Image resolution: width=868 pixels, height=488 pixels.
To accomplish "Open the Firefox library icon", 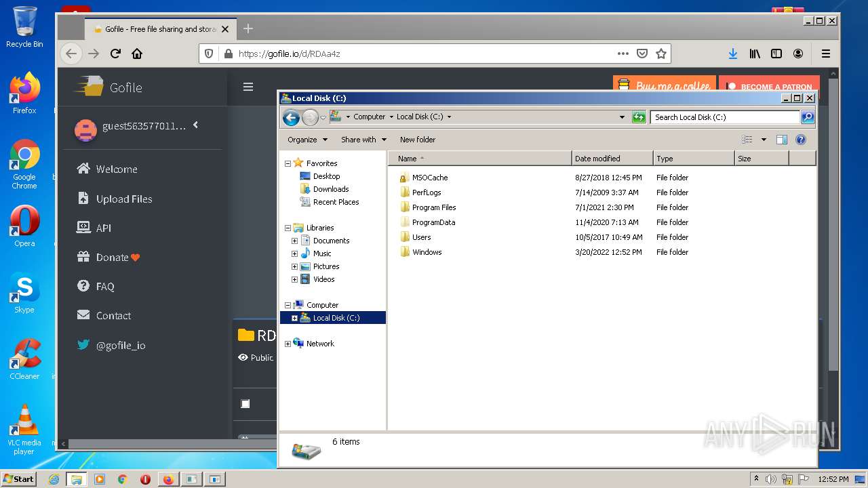I will coord(755,54).
